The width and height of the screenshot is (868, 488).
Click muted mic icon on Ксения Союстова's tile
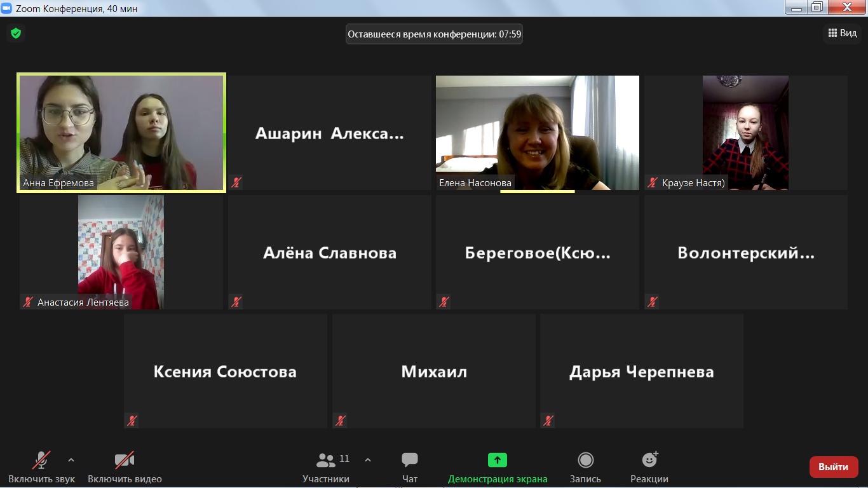point(132,421)
